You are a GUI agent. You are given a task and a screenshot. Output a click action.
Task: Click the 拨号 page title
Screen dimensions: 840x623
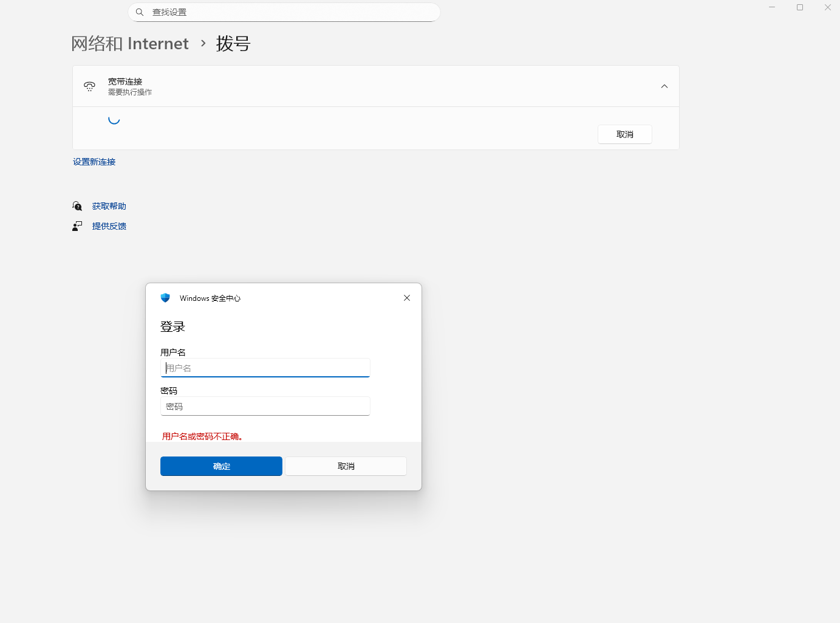coord(233,43)
